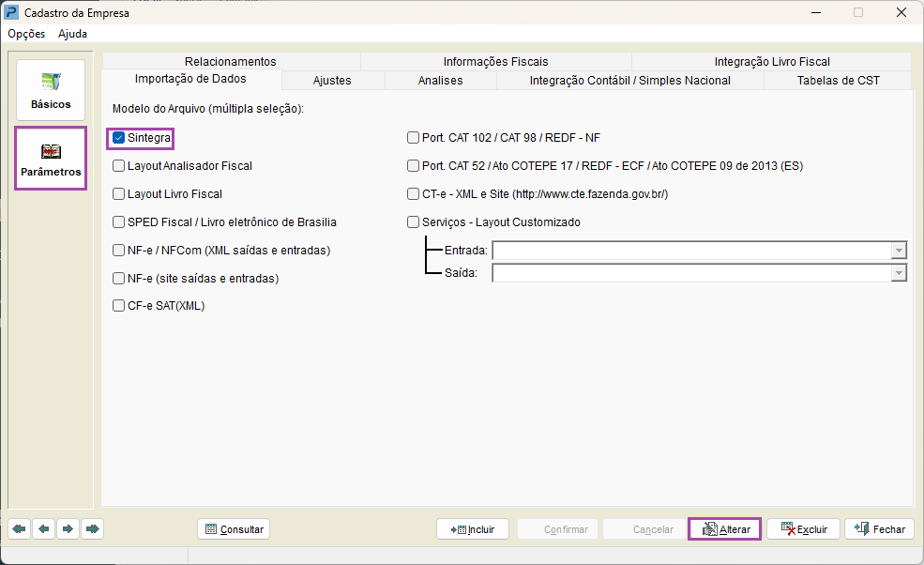Jump to last record arrow
This screenshot has height=565, width=924.
pyautogui.click(x=92, y=529)
